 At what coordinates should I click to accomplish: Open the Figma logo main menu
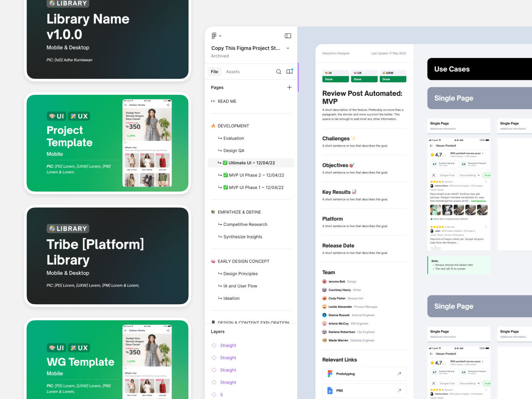coord(214,36)
